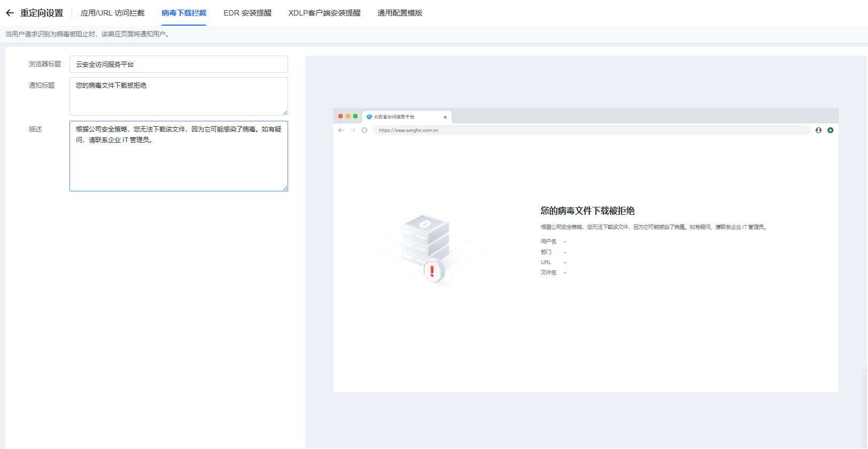Image resolution: width=868 pixels, height=449 pixels.
Task: Select the XDLP客户端安装提醒 tab
Action: [x=324, y=13]
